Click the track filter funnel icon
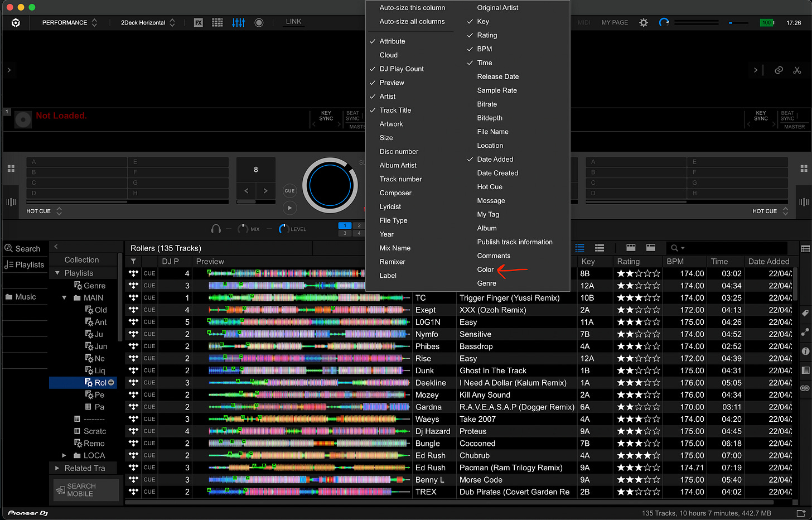Image resolution: width=812 pixels, height=520 pixels. (133, 261)
